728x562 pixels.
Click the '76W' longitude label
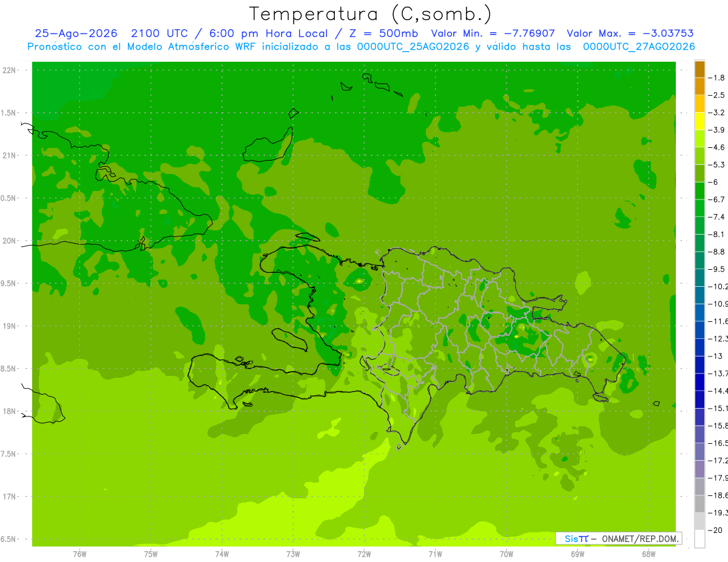79,554
